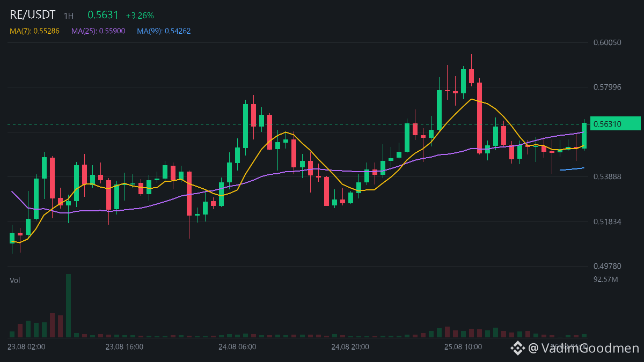Click the 23.08 02:00 time label

click(26, 347)
